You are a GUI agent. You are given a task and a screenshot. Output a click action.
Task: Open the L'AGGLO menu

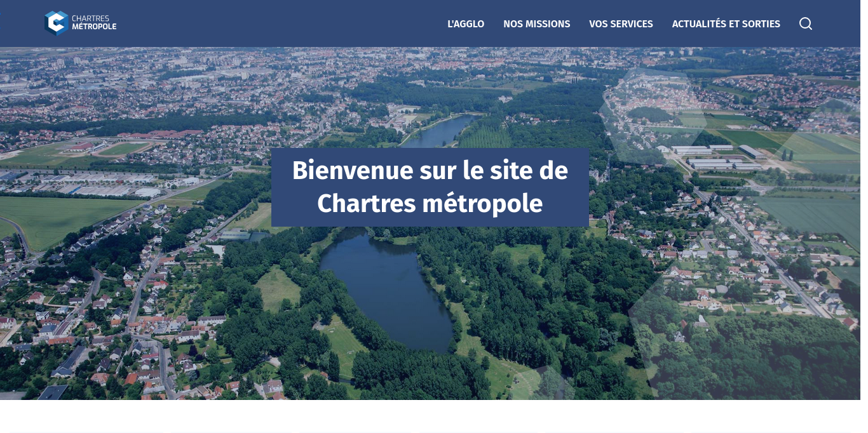tap(465, 24)
